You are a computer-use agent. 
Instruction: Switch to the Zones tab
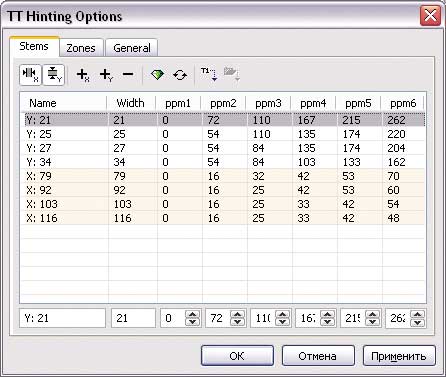(x=81, y=48)
